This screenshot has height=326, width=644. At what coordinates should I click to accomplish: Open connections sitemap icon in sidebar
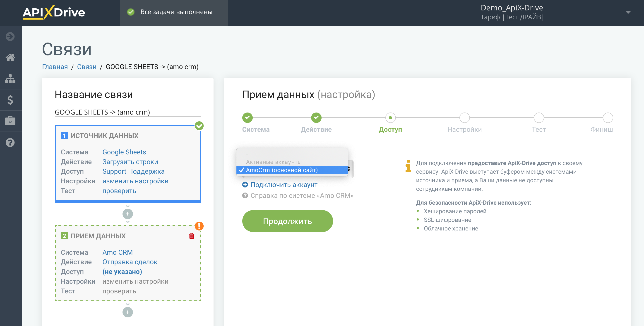pos(10,79)
